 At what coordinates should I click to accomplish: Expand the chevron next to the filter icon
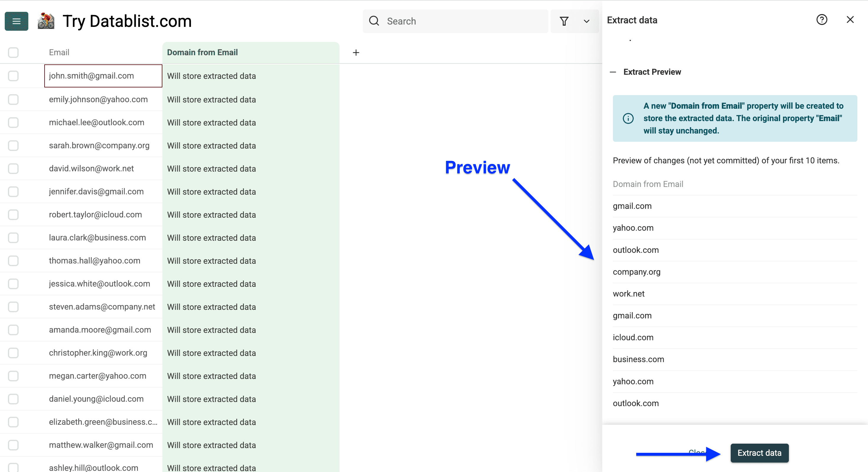(586, 21)
